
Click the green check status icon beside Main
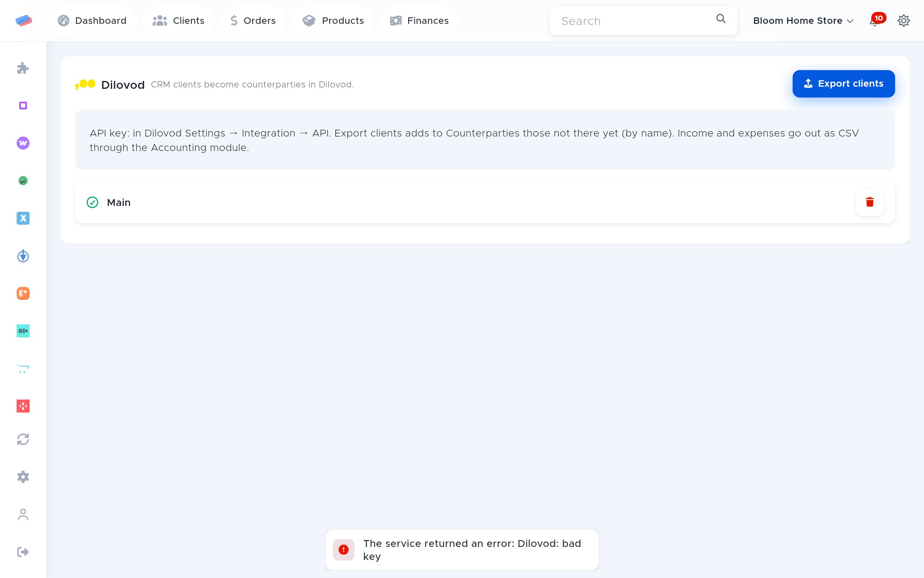tap(92, 202)
